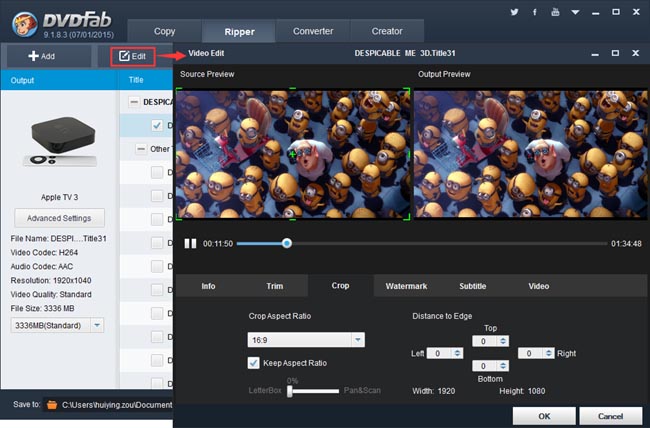Switch to the Ripper module tab
Image resolution: width=650 pixels, height=428 pixels.
[x=239, y=32]
